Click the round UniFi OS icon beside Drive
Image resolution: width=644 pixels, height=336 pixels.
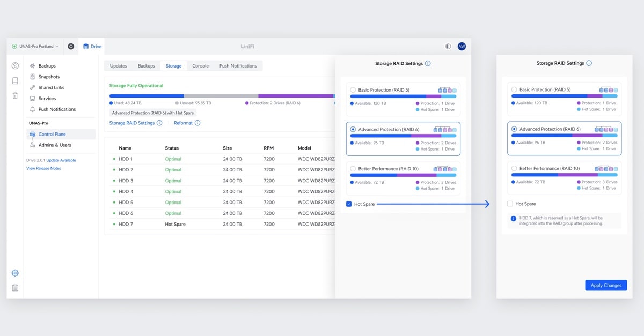[71, 47]
